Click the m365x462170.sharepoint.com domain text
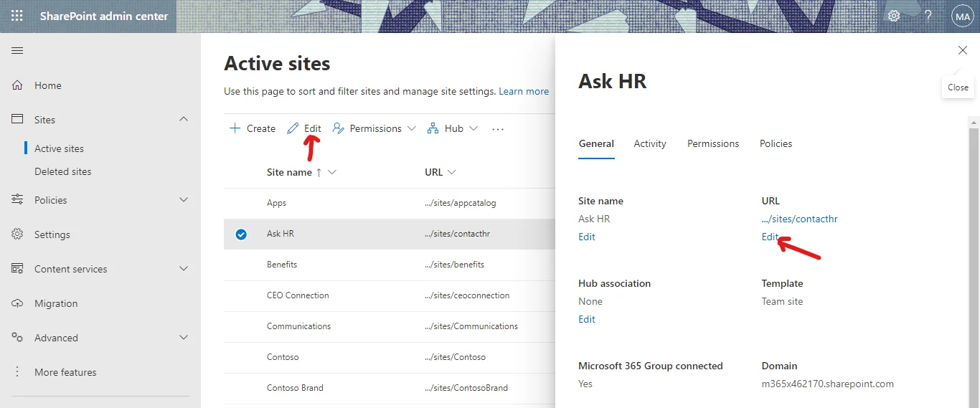980x408 pixels. click(828, 384)
